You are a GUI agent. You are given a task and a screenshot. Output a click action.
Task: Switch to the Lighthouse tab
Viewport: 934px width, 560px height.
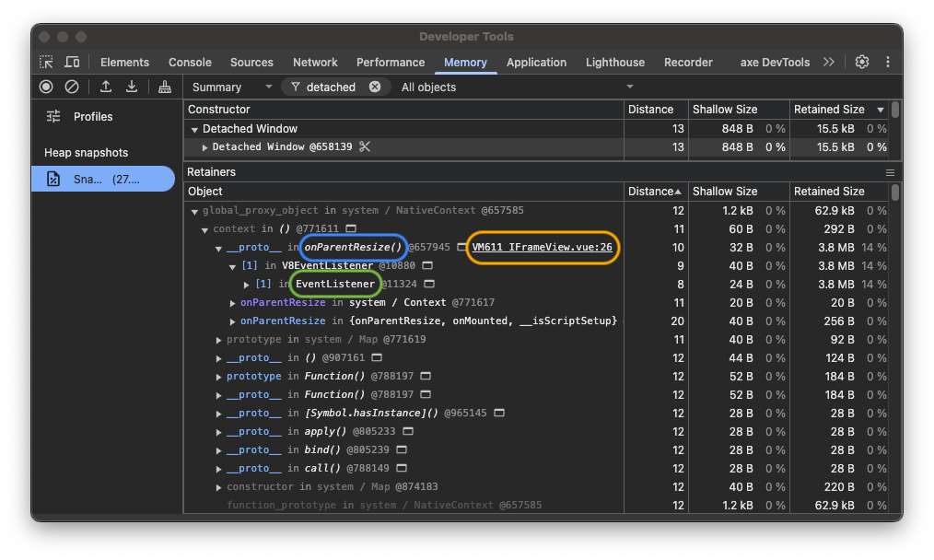point(615,62)
